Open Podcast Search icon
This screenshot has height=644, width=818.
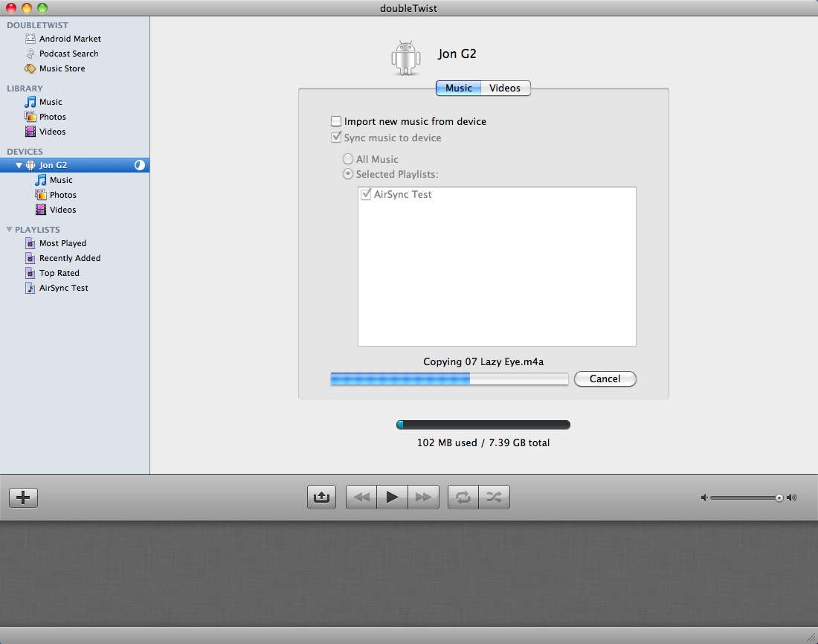pos(30,54)
